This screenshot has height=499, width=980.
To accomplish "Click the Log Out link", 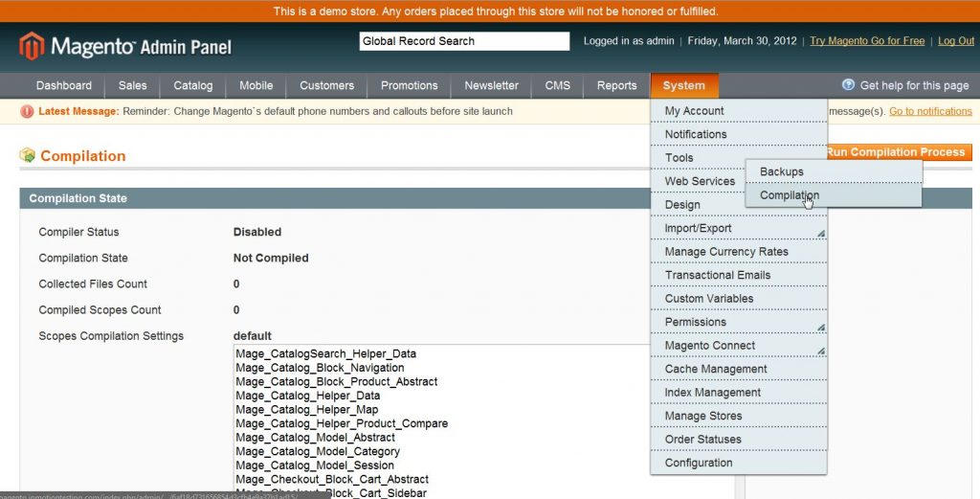I will (x=955, y=41).
